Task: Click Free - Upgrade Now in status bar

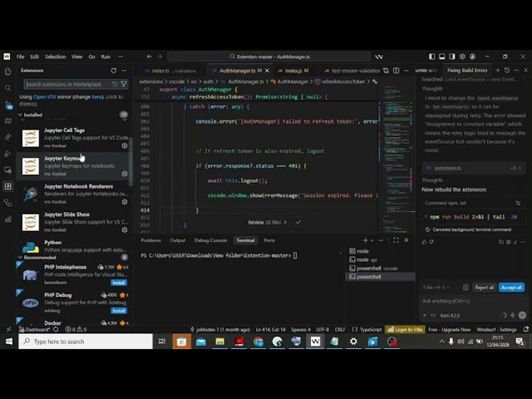Action: (x=449, y=329)
